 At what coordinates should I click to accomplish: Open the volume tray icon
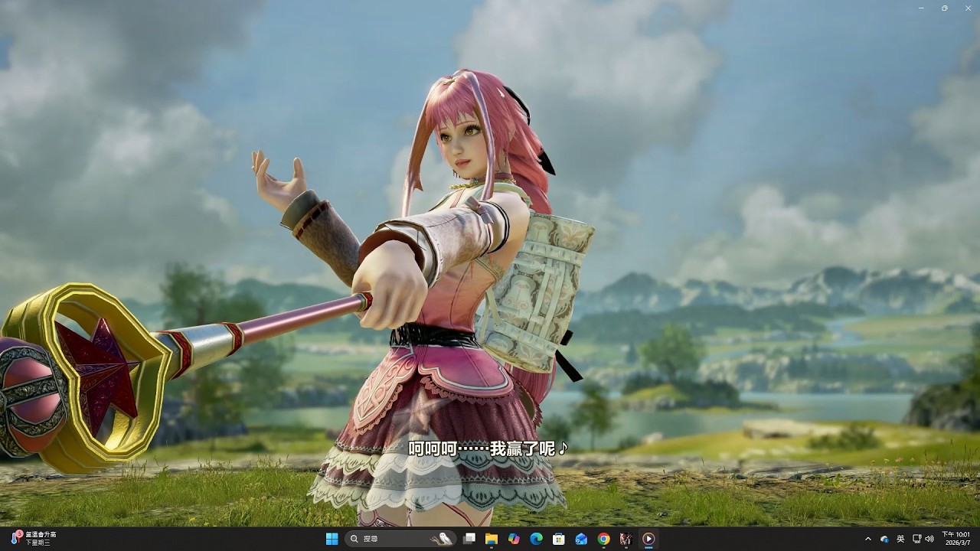pyautogui.click(x=929, y=539)
